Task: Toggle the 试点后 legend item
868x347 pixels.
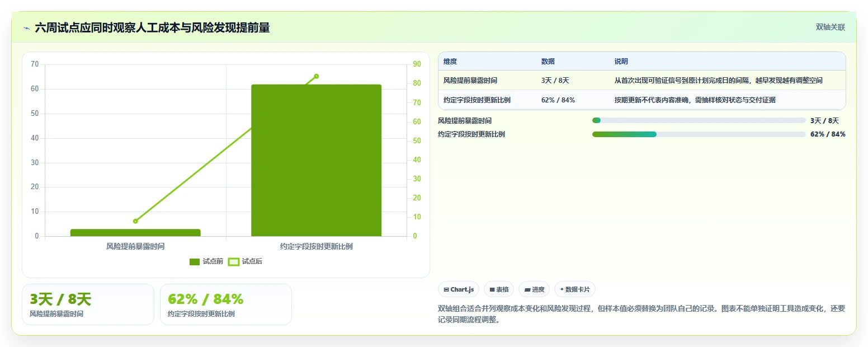Action: [246, 261]
